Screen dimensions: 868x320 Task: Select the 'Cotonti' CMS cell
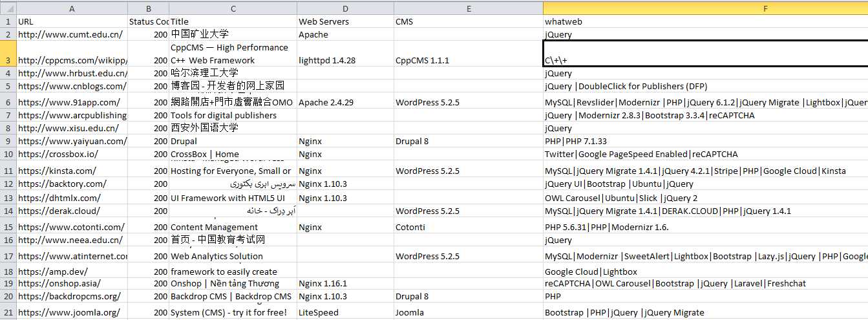point(469,226)
